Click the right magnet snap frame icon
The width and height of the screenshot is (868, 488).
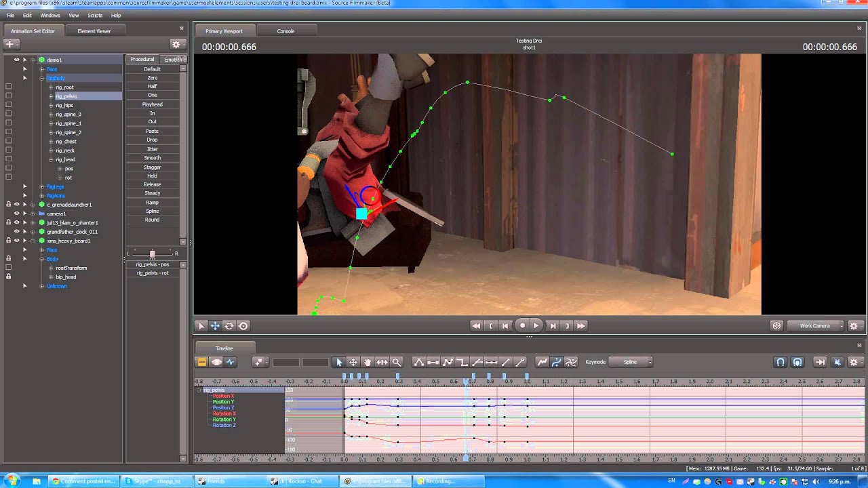coord(797,362)
